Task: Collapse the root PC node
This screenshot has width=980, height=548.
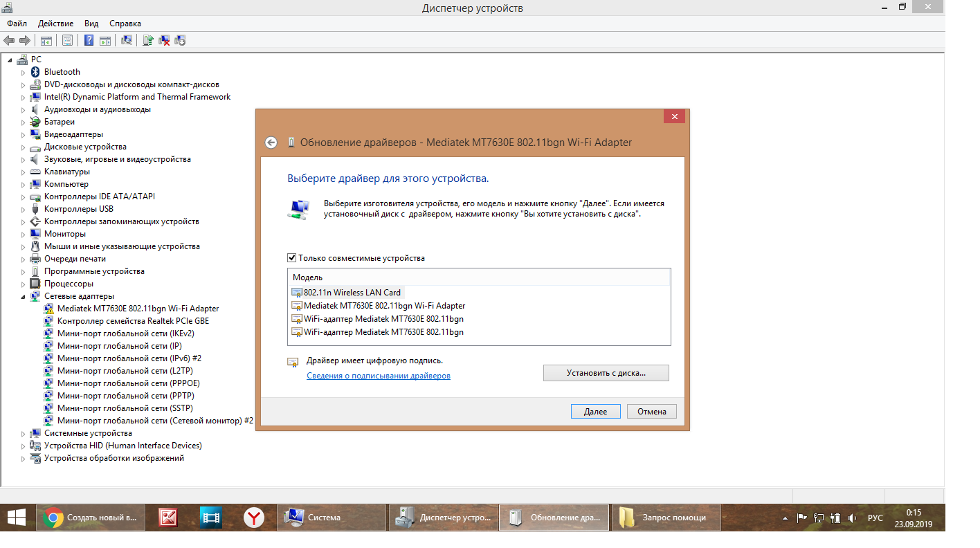Action: [x=10, y=60]
